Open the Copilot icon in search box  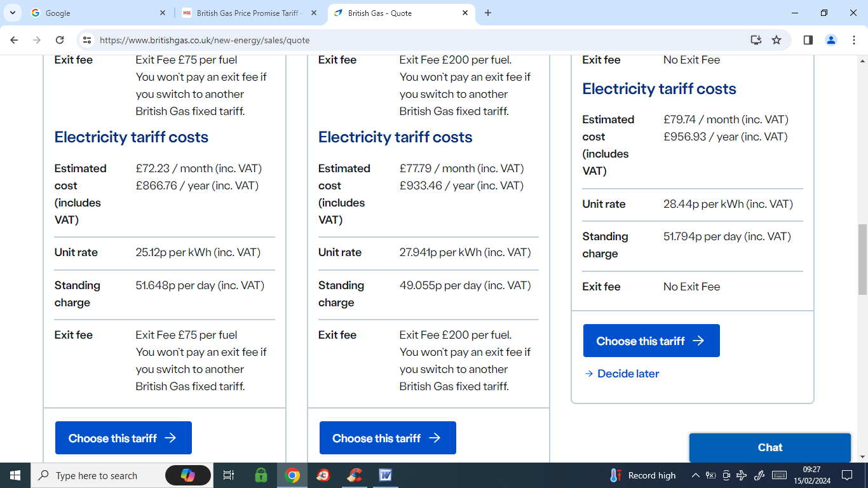[187, 475]
